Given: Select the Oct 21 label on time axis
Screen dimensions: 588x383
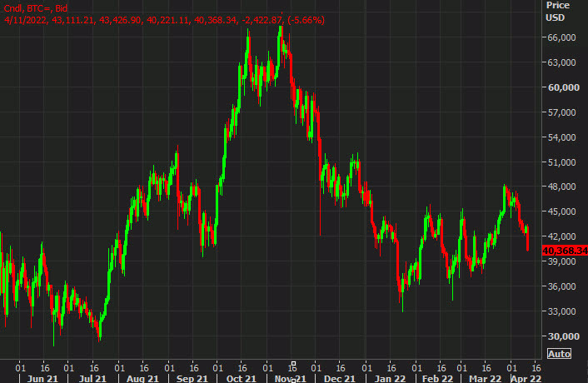Looking at the screenshot, I should [241, 378].
